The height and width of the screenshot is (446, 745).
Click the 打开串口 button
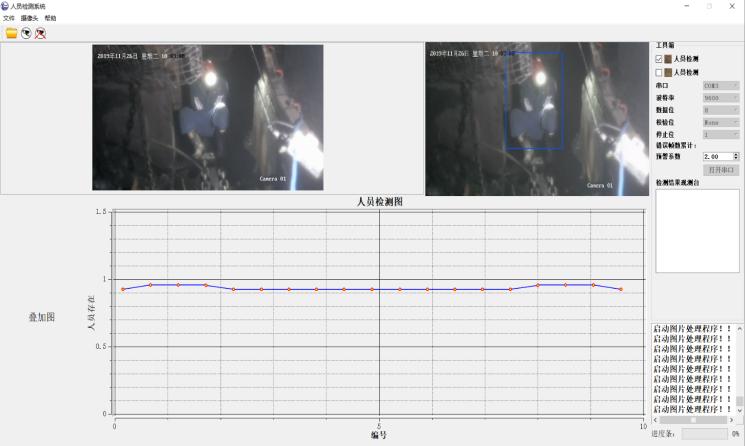pos(720,170)
